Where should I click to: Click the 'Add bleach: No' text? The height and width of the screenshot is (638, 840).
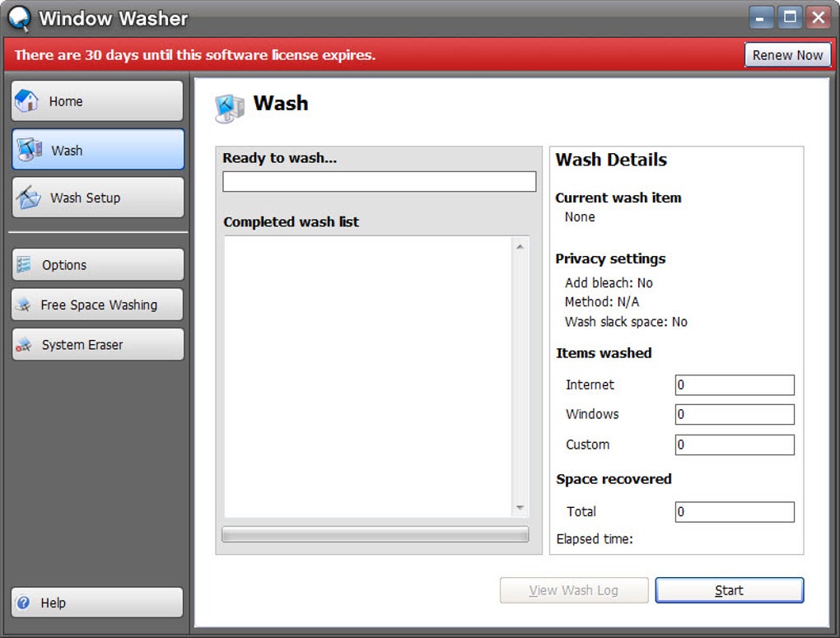coord(609,283)
